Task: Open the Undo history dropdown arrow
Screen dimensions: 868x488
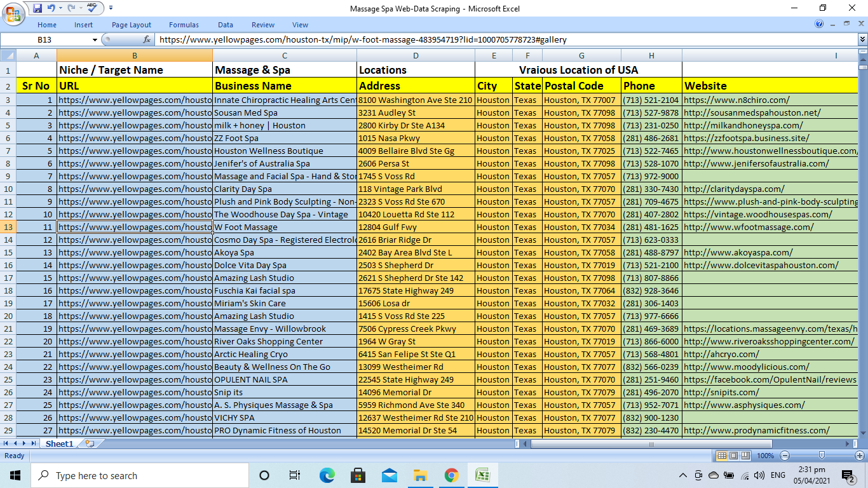Action: tap(60, 8)
